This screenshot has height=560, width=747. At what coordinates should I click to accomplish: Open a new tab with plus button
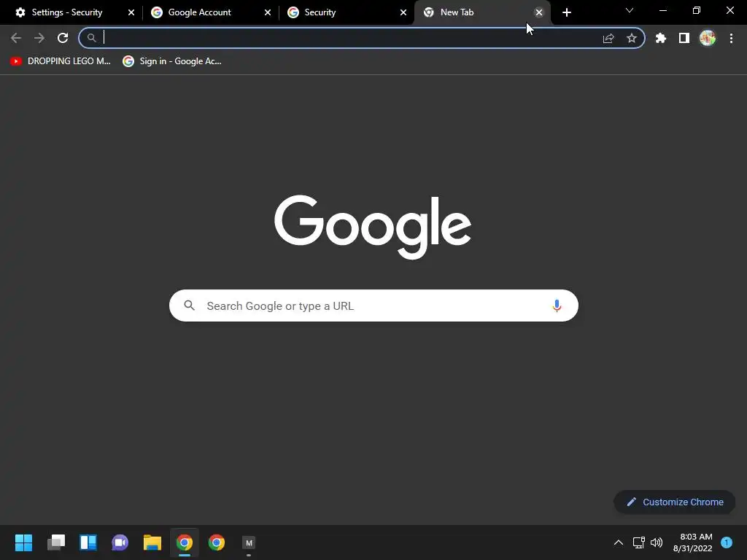[x=566, y=12]
